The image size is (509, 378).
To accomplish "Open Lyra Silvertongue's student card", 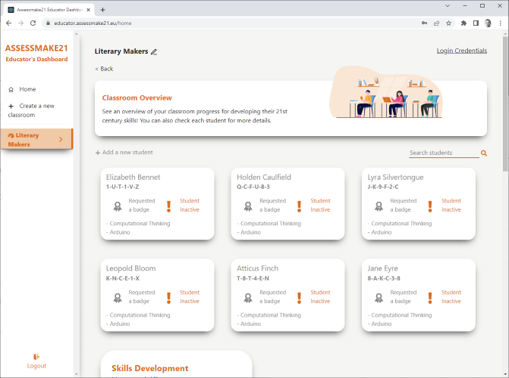I will [x=419, y=204].
